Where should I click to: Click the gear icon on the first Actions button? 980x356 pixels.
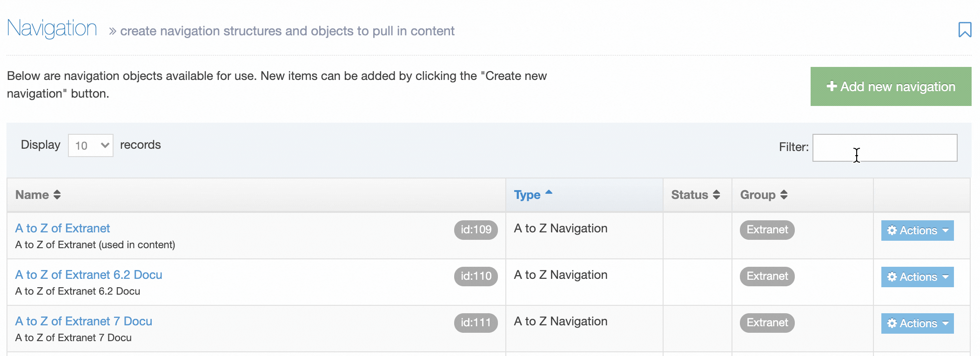(x=893, y=231)
